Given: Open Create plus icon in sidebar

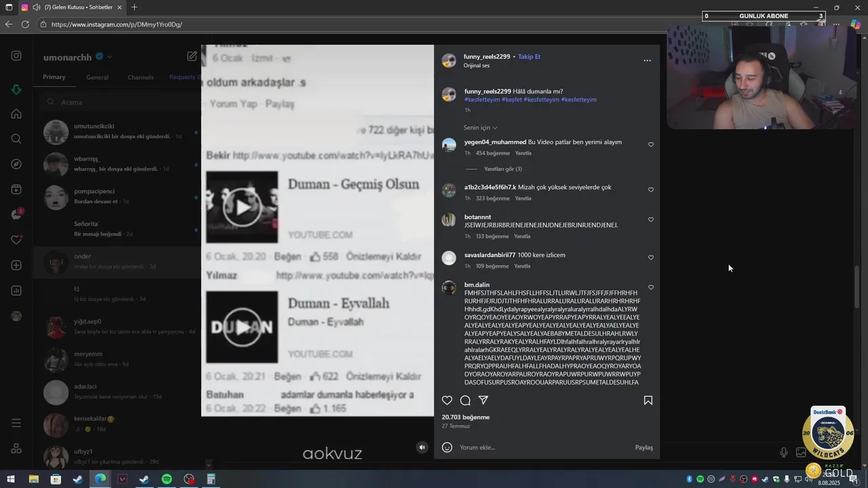Looking at the screenshot, I should [16, 266].
